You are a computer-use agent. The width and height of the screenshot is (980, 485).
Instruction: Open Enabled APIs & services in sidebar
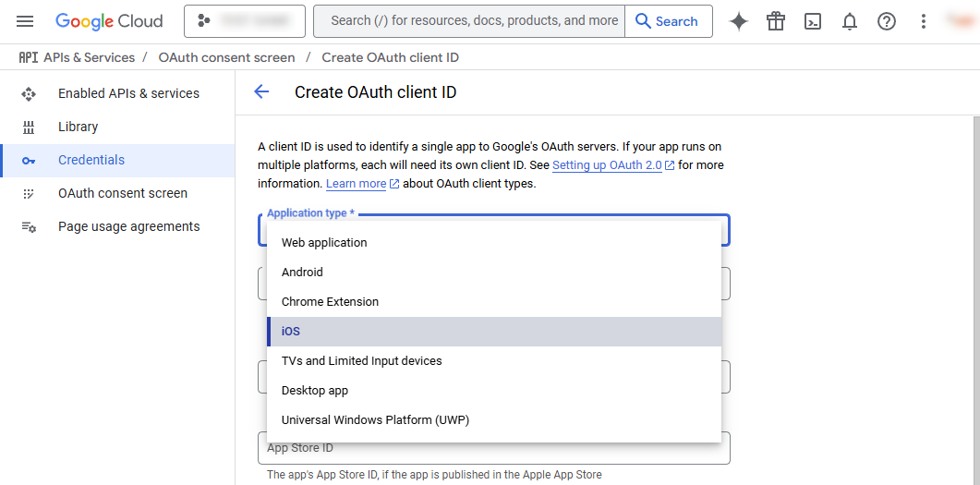(117, 93)
